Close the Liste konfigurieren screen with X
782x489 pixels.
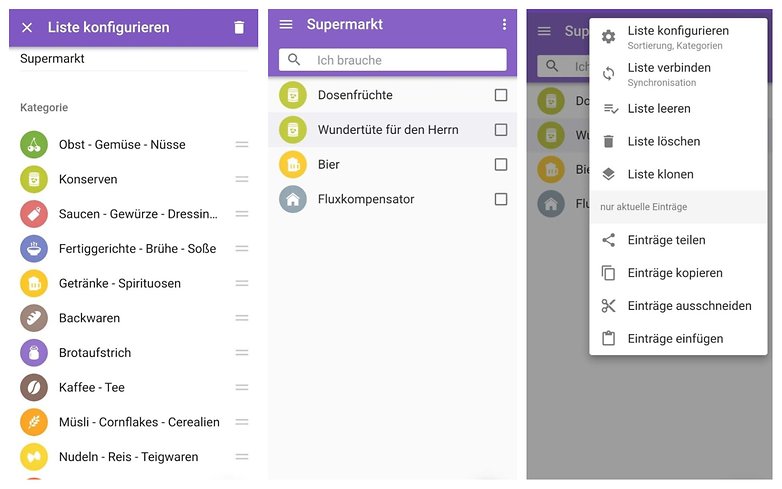pyautogui.click(x=27, y=27)
